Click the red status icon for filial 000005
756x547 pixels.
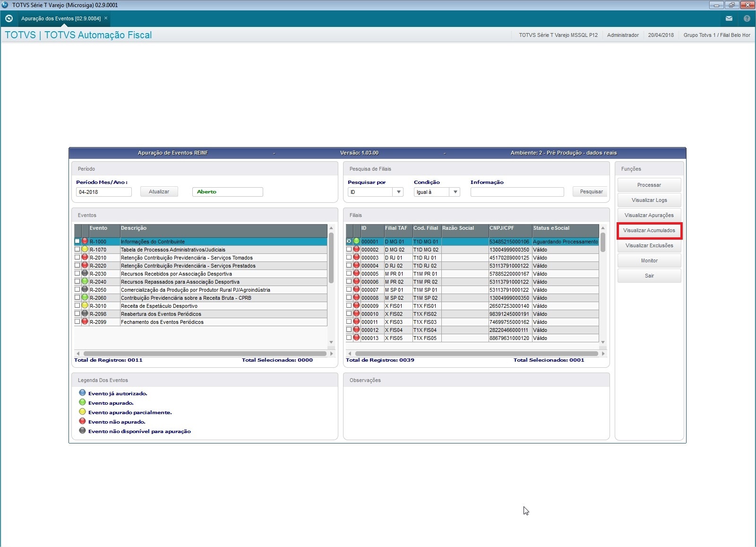(x=357, y=273)
